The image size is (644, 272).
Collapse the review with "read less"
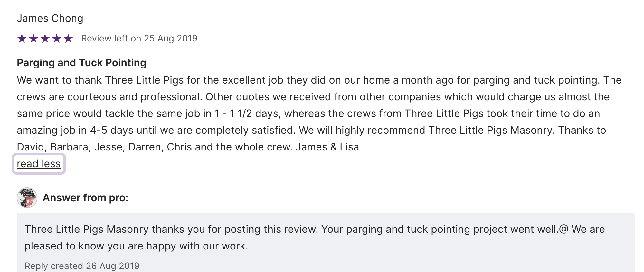39,164
